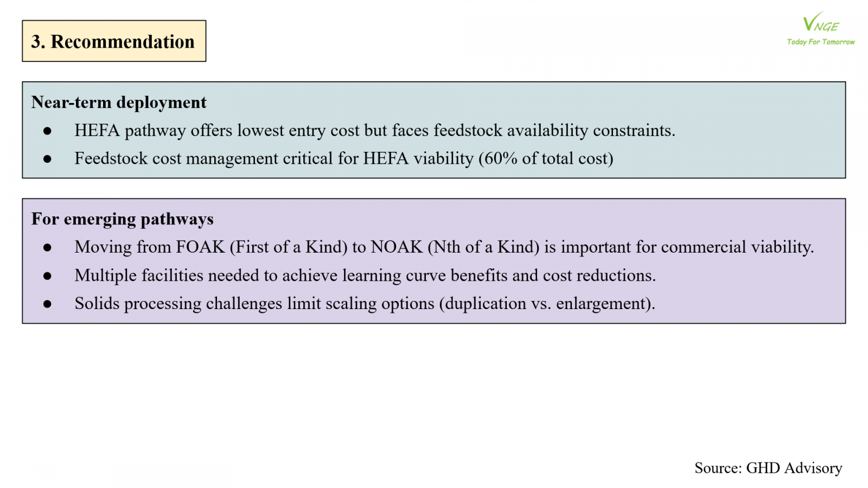Click the bullet dot before 'Feedstock cost management'
The image size is (868, 488).
pos(48,159)
